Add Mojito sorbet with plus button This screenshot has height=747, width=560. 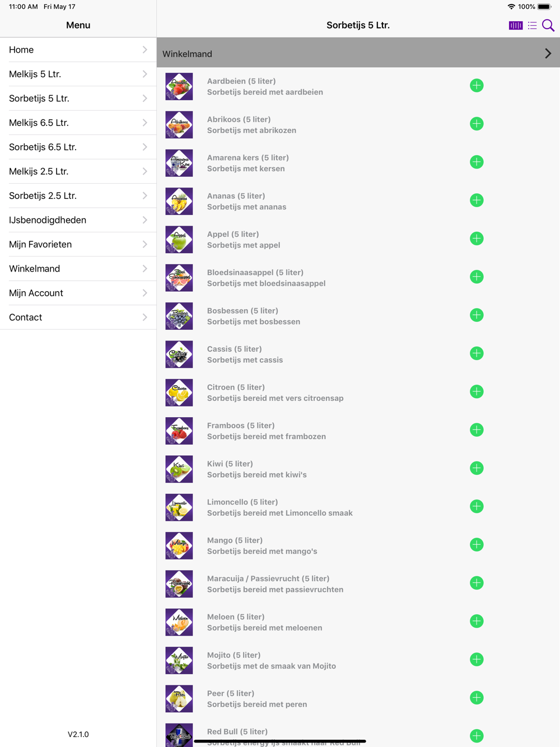pos(477,660)
